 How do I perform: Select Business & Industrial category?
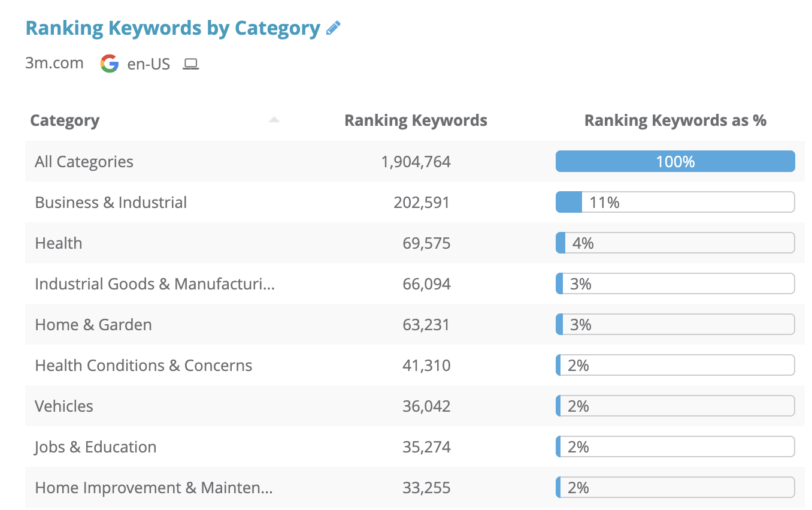point(111,203)
